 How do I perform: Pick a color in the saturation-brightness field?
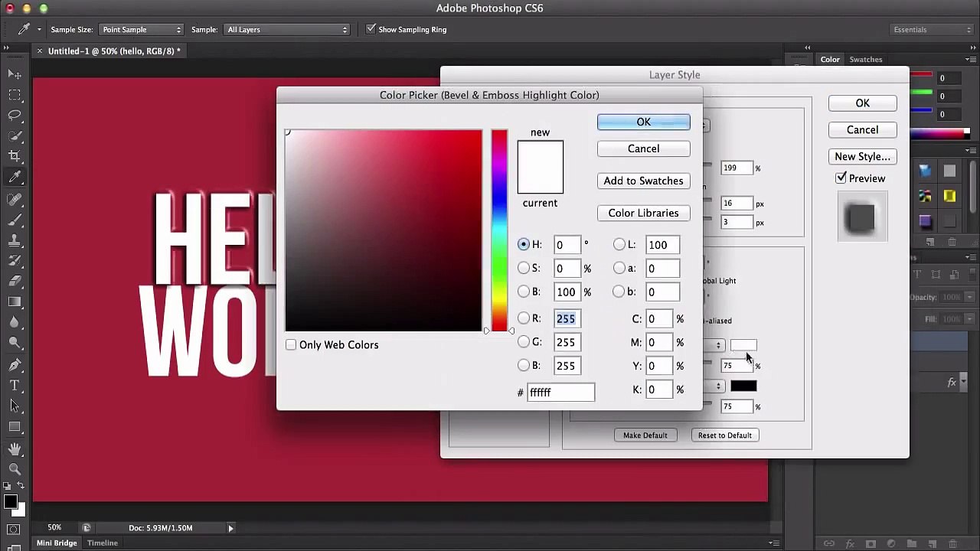[384, 230]
